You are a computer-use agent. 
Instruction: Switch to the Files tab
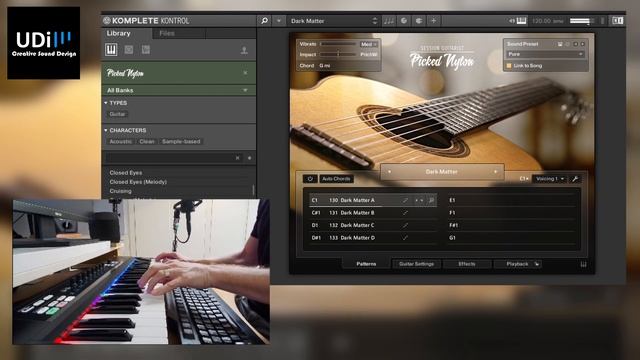(x=167, y=33)
